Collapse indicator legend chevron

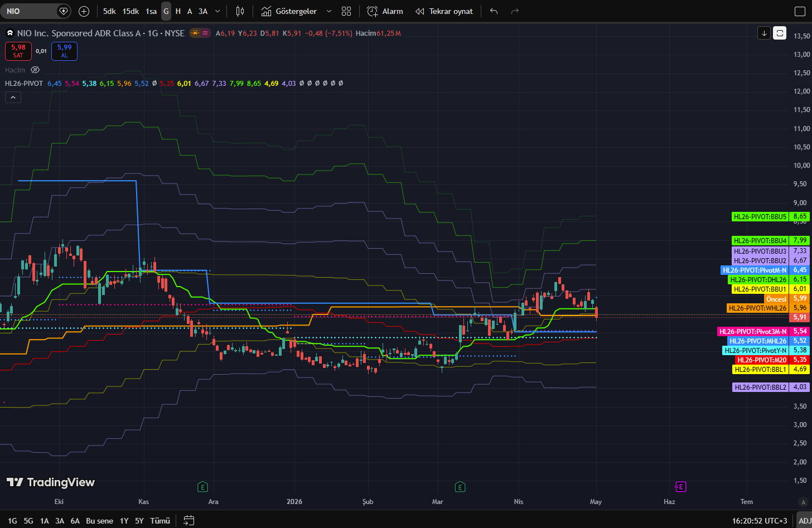coord(13,97)
